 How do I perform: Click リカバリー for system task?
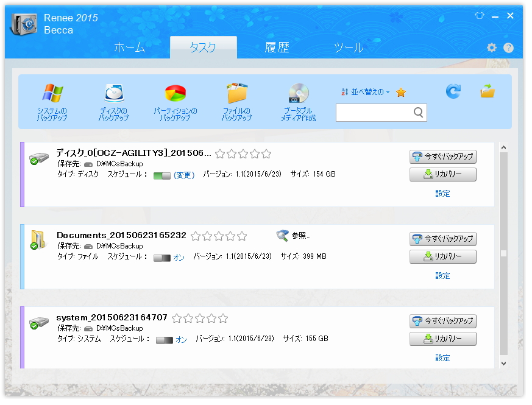pyautogui.click(x=443, y=339)
